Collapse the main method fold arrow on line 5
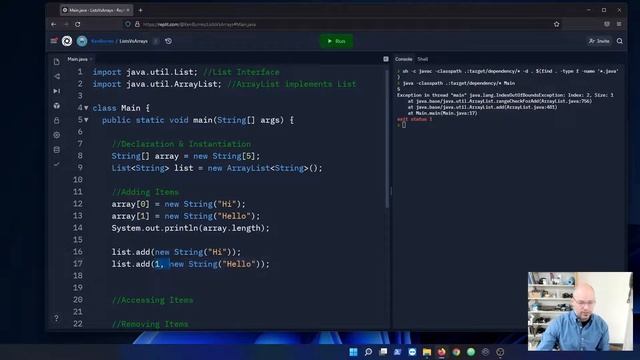Viewport: 640px width, 360px height. (86, 120)
